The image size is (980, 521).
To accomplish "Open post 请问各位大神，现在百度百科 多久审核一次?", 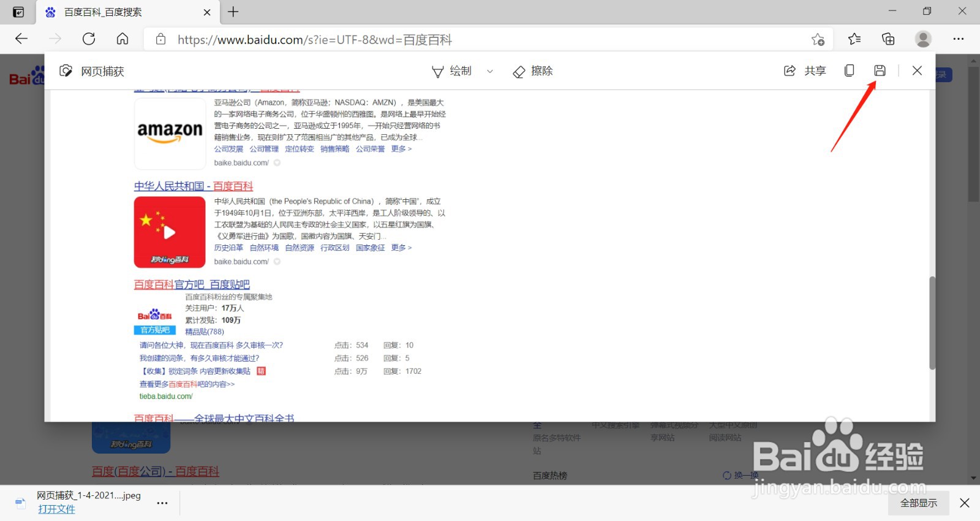I will pos(211,345).
